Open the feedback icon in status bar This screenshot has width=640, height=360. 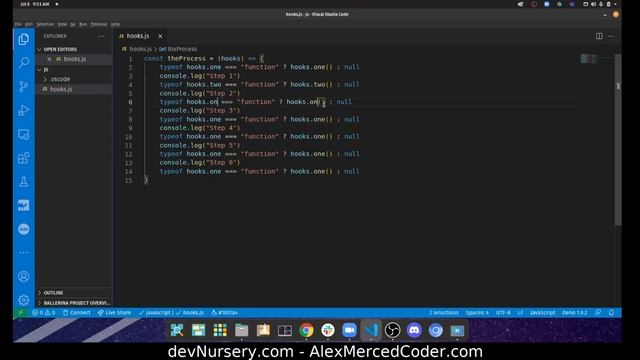click(598, 313)
